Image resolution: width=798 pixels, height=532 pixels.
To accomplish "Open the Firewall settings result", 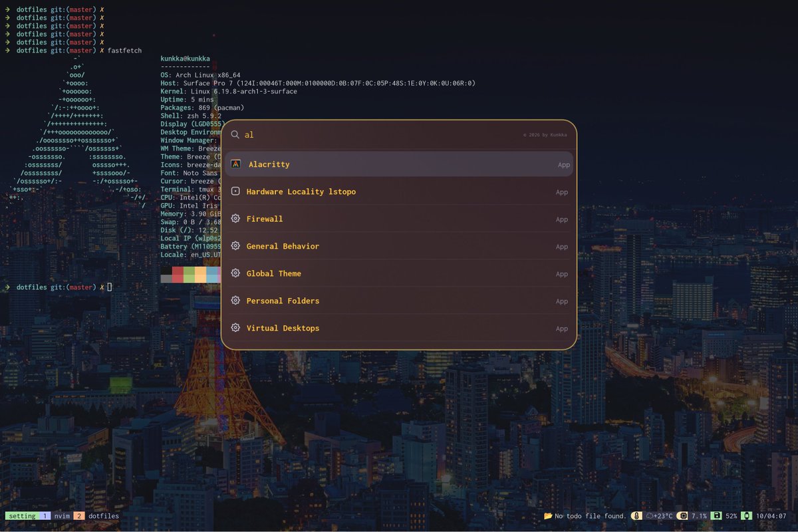I will click(x=399, y=219).
